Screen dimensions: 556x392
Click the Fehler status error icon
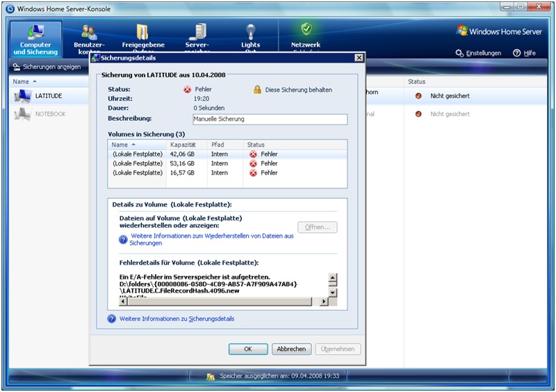click(x=187, y=90)
